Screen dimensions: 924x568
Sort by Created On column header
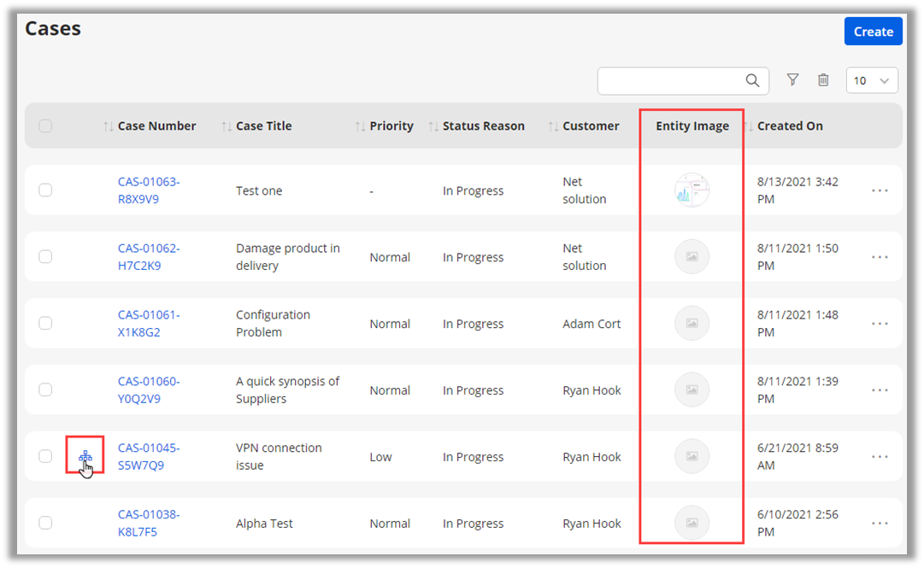pos(789,126)
